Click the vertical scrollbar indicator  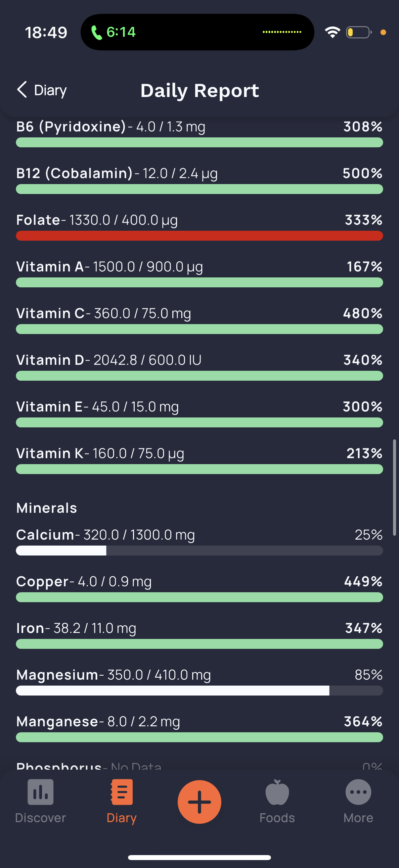point(394,487)
